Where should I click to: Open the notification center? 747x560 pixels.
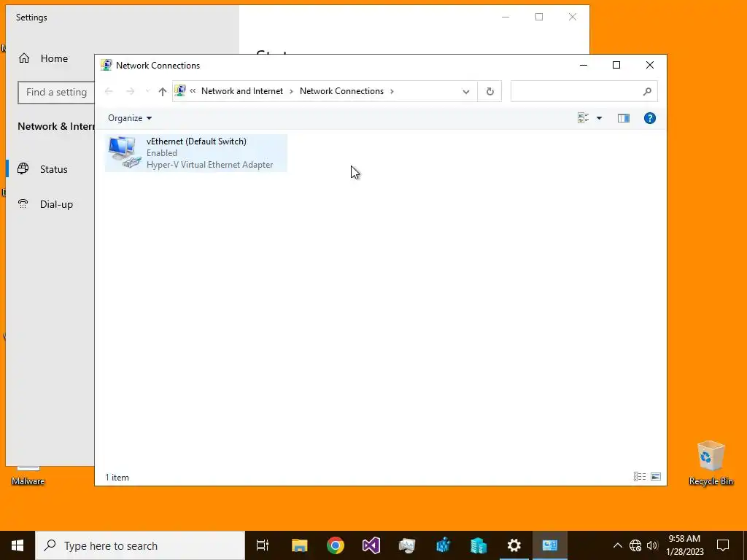(723, 545)
